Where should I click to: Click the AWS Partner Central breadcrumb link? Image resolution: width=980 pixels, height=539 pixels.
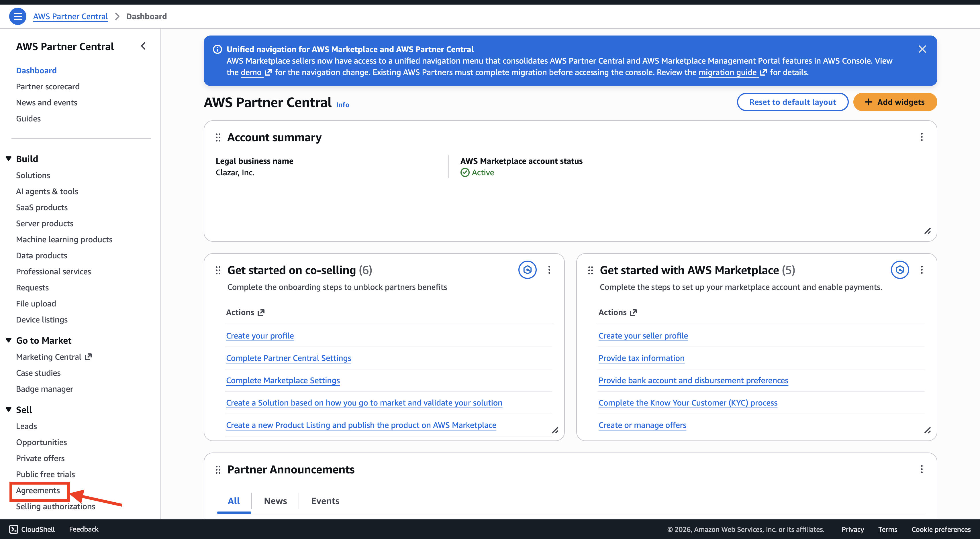click(70, 16)
